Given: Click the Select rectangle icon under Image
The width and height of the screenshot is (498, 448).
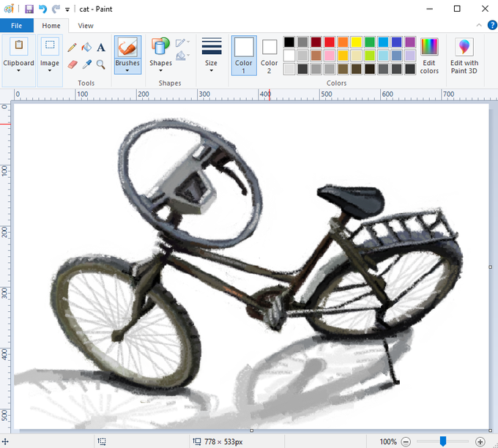Looking at the screenshot, I should (50, 46).
